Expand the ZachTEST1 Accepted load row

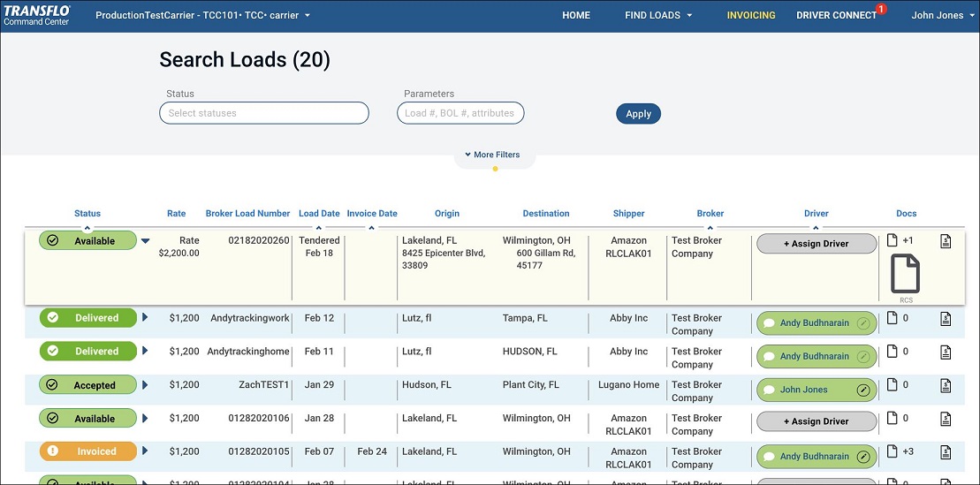[146, 385]
